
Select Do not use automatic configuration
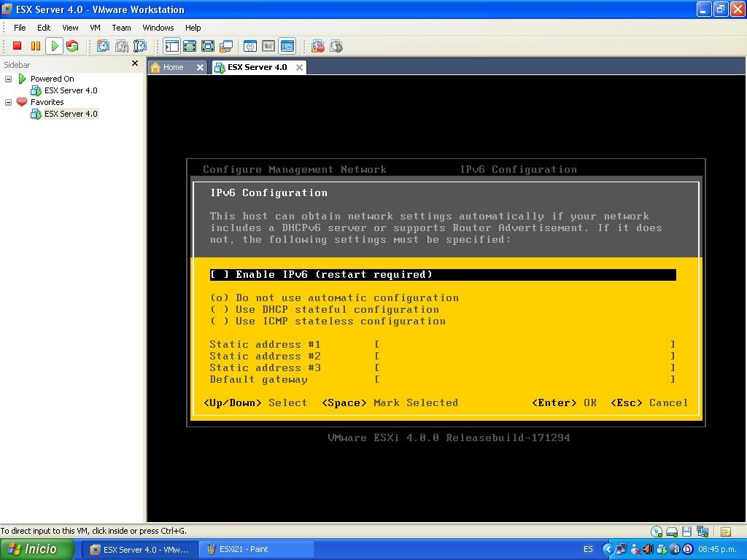[334, 298]
